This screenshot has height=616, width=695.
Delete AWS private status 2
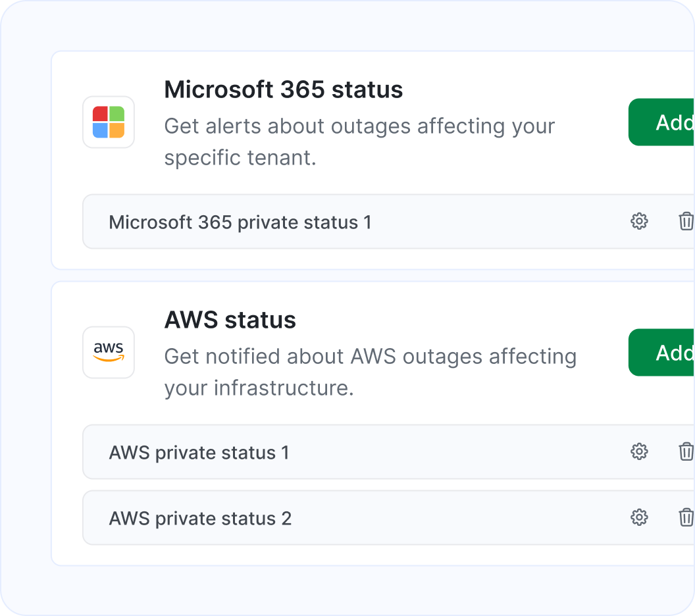685,518
